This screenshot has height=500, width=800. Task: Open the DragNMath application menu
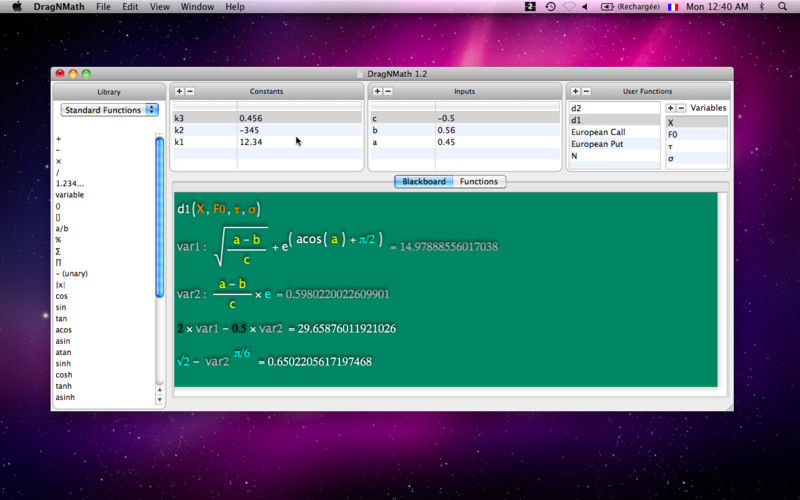pyautogui.click(x=59, y=7)
